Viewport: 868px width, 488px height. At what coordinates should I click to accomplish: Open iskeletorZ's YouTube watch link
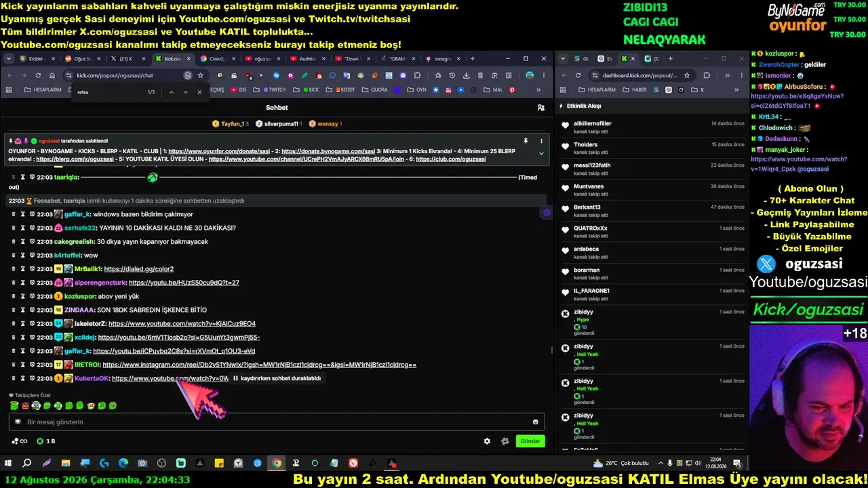point(182,324)
